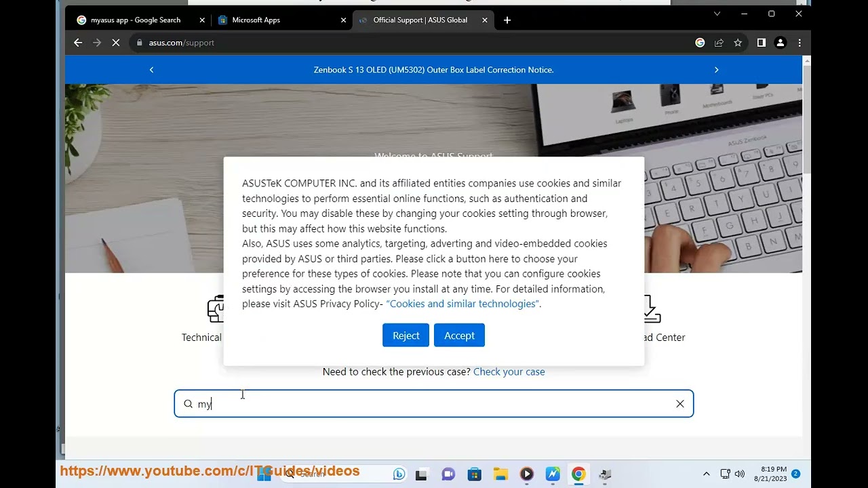Open Chrome three-dot menu
The height and width of the screenshot is (488, 868).
click(x=800, y=43)
